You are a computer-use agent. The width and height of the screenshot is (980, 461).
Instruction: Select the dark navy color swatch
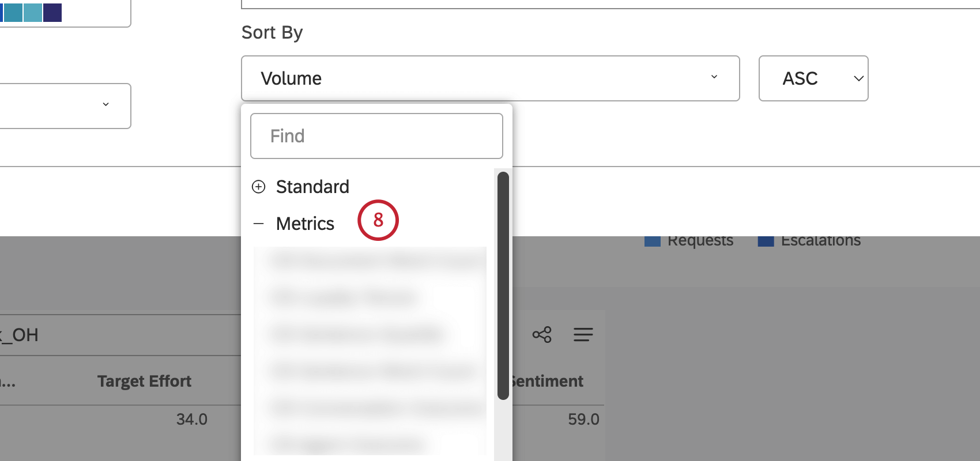coord(52,12)
